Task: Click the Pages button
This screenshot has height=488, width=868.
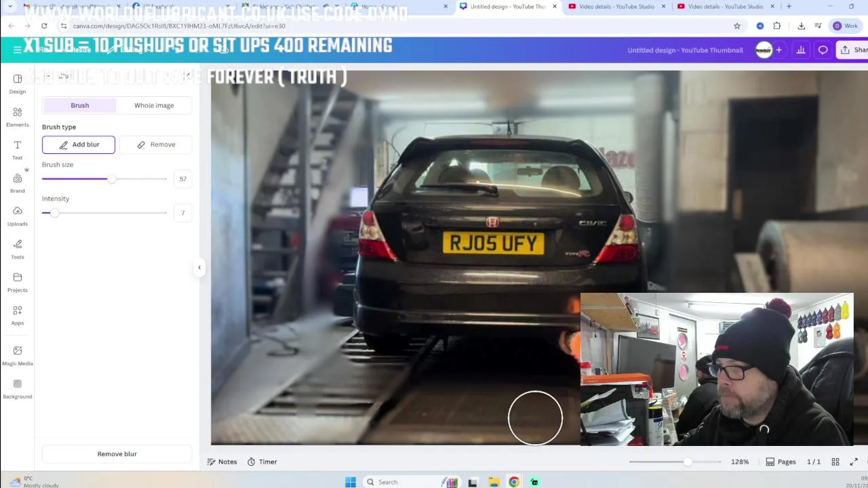Action: 781,462
